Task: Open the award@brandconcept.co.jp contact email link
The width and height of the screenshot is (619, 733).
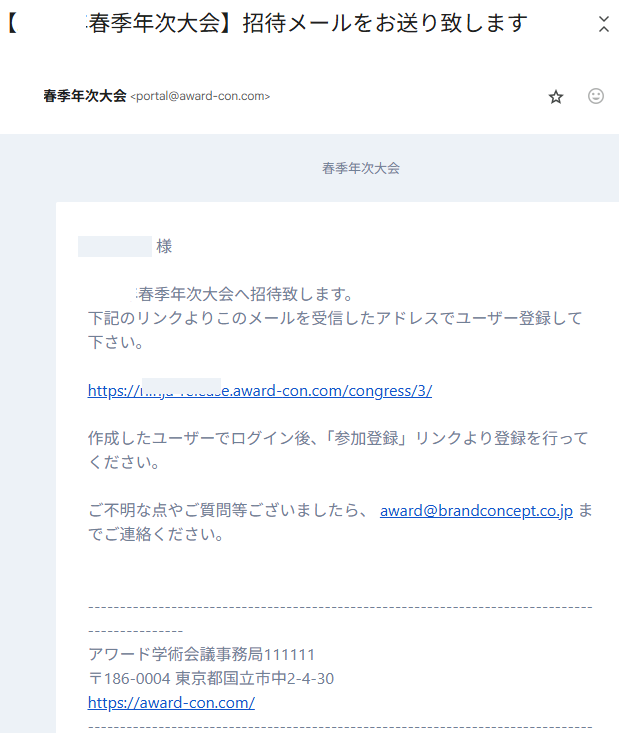Action: tap(475, 511)
